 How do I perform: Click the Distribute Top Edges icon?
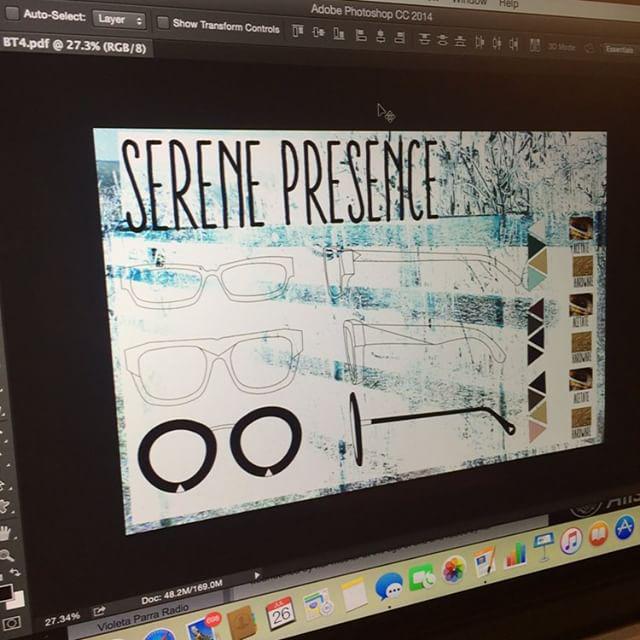click(x=424, y=40)
